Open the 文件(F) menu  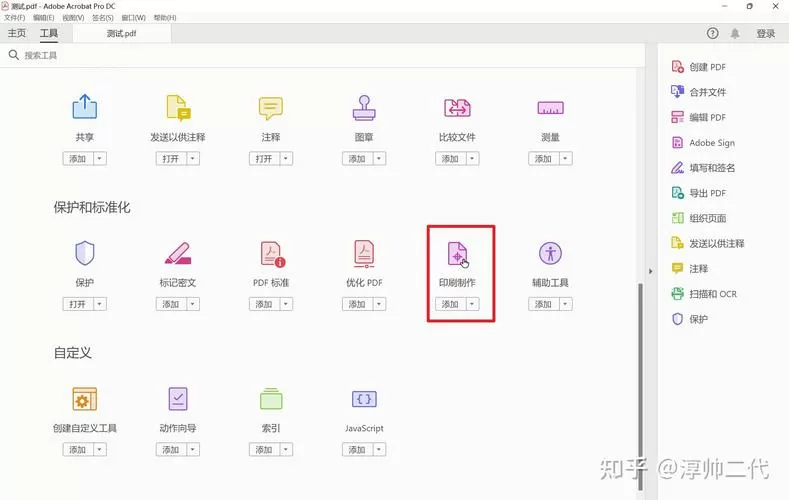[x=15, y=18]
